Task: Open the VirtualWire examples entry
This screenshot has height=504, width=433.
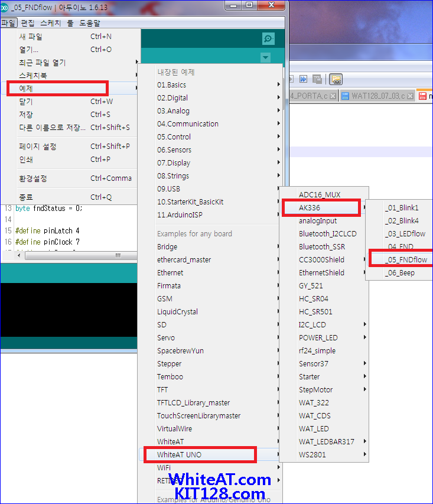Action: 210,429
